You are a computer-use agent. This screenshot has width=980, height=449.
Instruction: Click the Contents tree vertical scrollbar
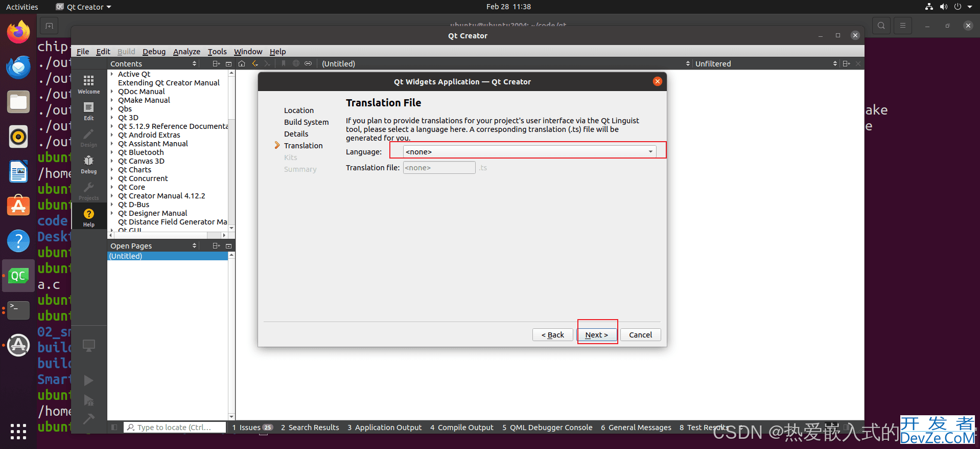coord(231,150)
